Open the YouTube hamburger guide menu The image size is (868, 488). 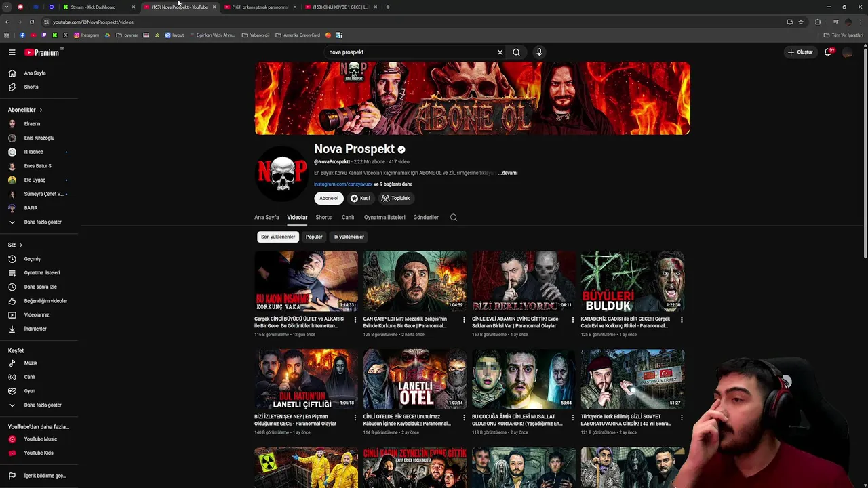pos(12,52)
